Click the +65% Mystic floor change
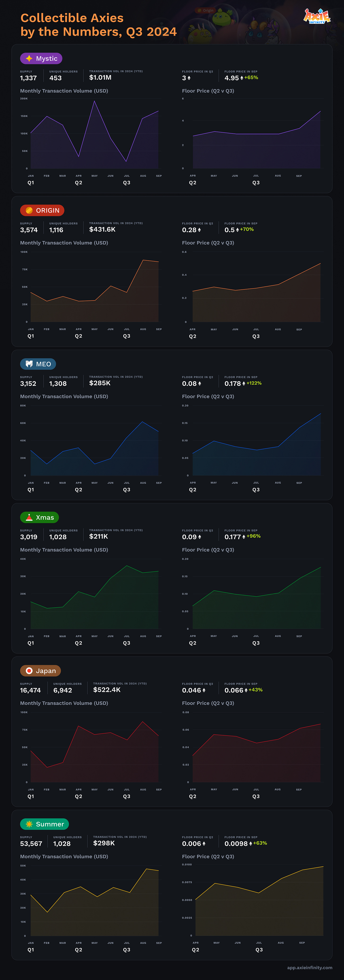The height and width of the screenshot is (980, 344). coord(251,77)
